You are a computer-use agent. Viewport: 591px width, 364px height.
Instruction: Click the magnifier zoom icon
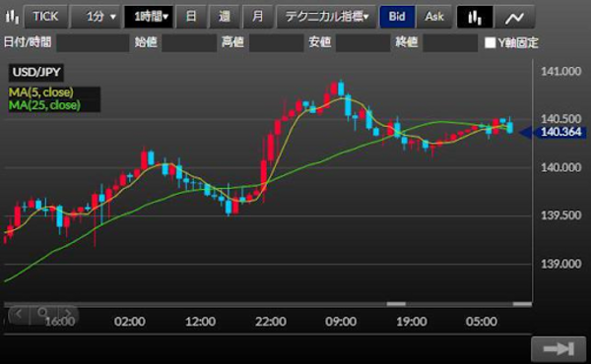[43, 313]
